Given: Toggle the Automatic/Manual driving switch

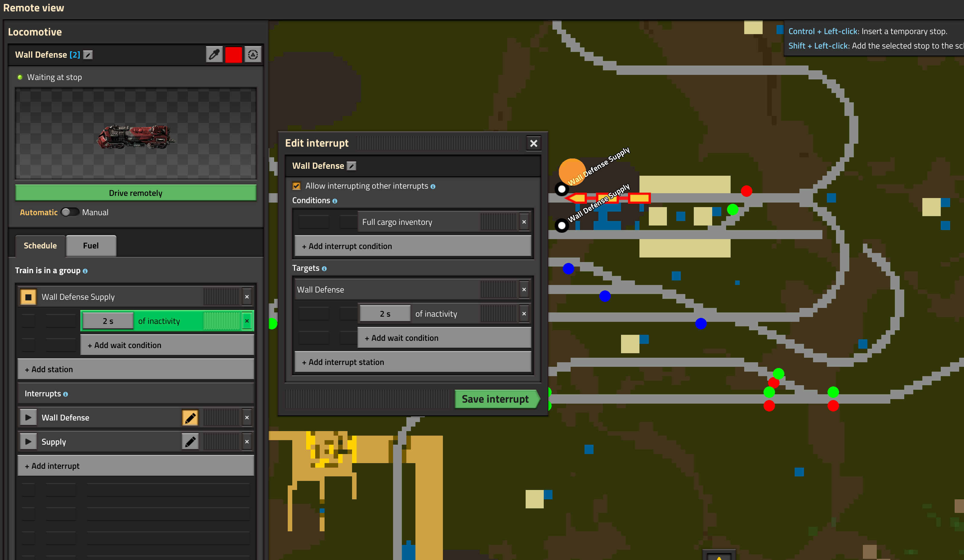Looking at the screenshot, I should tap(70, 212).
